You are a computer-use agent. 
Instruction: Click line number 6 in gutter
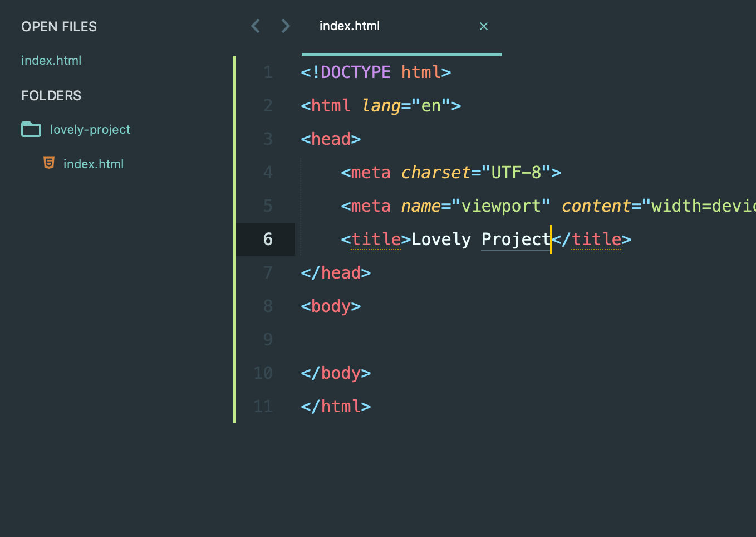point(268,240)
